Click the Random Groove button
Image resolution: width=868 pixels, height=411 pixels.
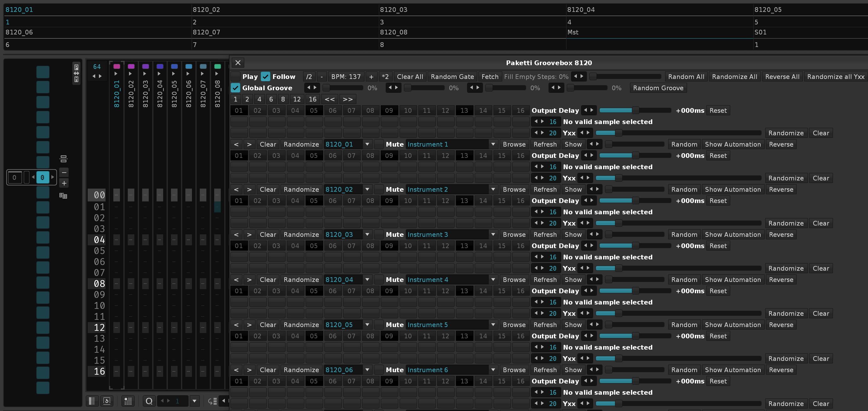[658, 88]
